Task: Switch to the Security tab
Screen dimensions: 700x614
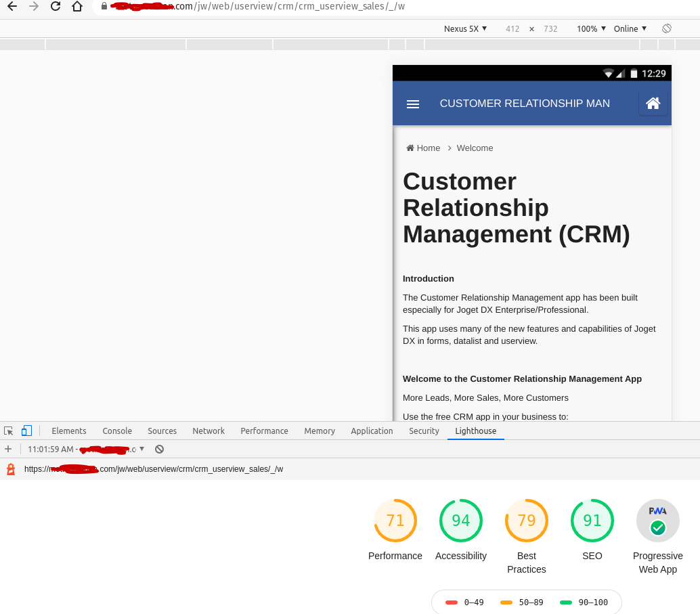Action: pyautogui.click(x=424, y=431)
